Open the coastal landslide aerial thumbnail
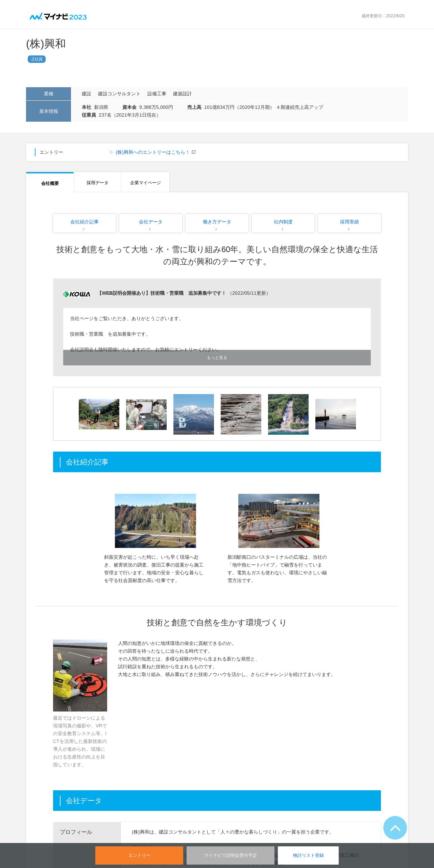 point(288,414)
